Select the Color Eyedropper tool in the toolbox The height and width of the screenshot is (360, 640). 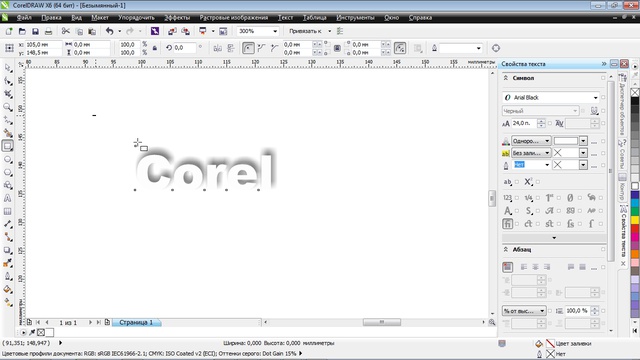8,263
